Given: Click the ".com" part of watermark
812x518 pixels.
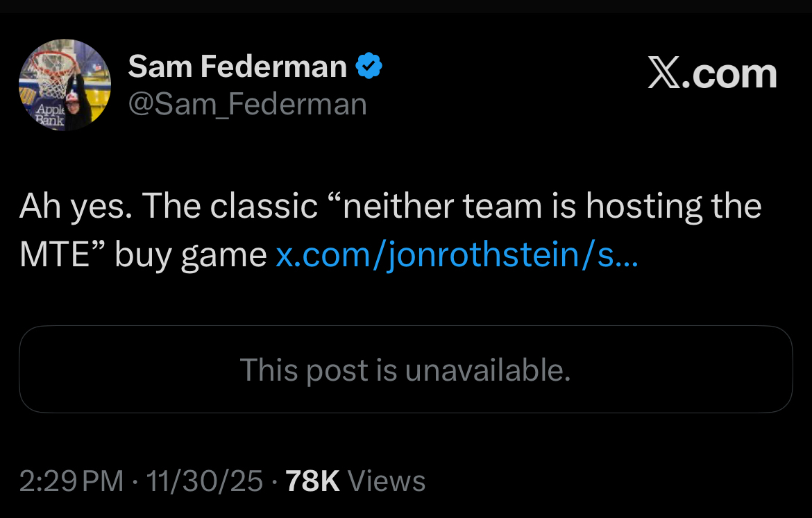Looking at the screenshot, I should click(733, 74).
